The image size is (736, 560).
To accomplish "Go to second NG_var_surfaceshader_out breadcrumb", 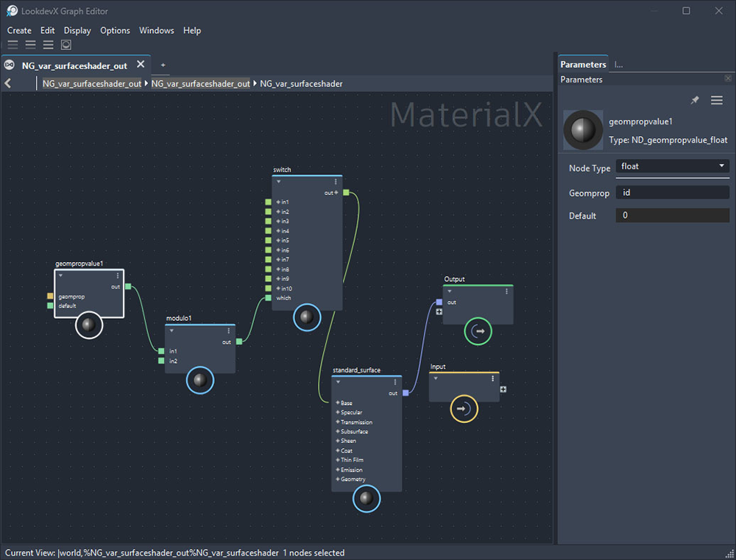I will [x=200, y=84].
